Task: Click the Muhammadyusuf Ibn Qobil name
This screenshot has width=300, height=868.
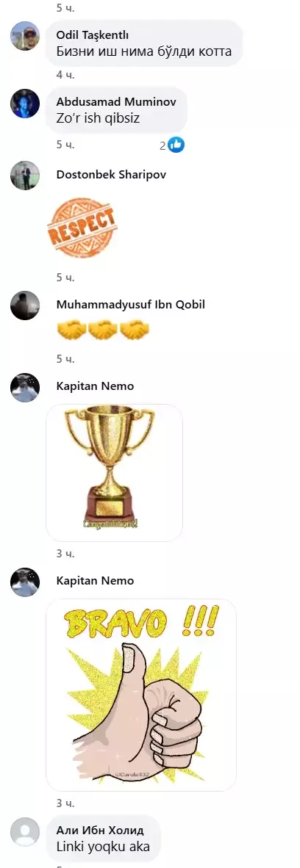Action: (x=131, y=305)
